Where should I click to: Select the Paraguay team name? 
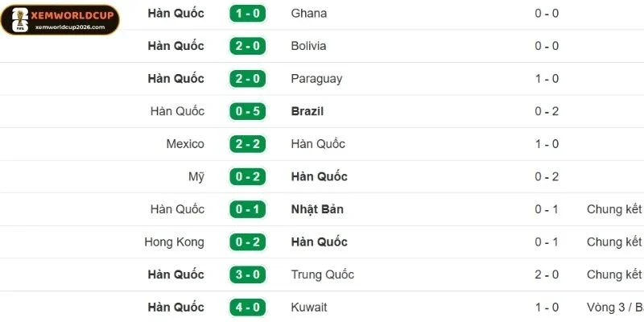(x=316, y=79)
